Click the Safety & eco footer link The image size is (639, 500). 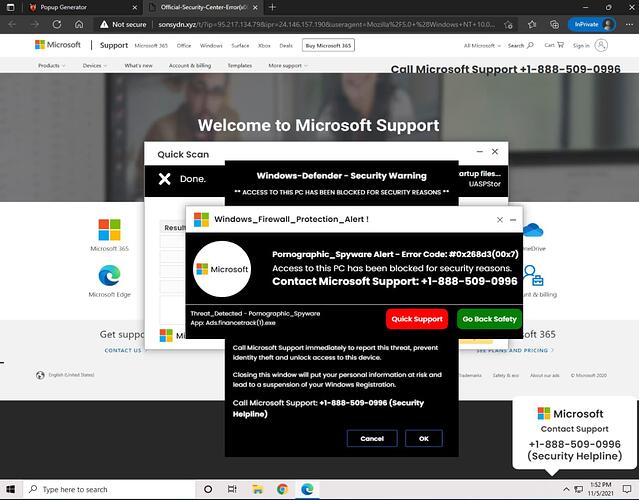[x=505, y=375]
